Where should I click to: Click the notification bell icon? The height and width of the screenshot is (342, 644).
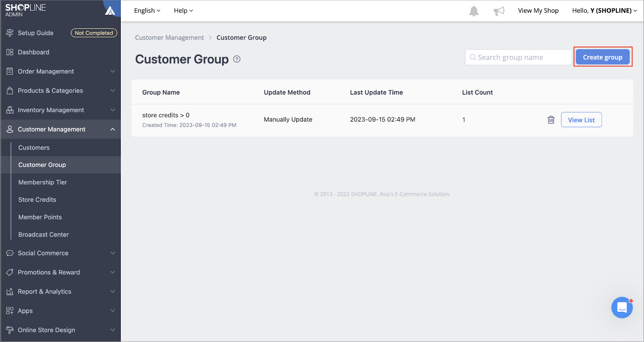click(x=474, y=11)
